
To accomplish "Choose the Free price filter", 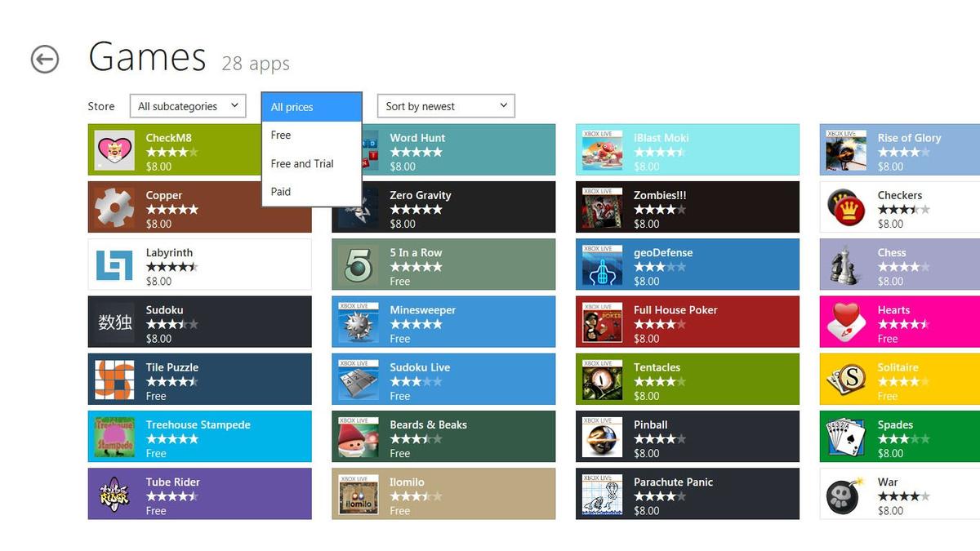I will [312, 135].
